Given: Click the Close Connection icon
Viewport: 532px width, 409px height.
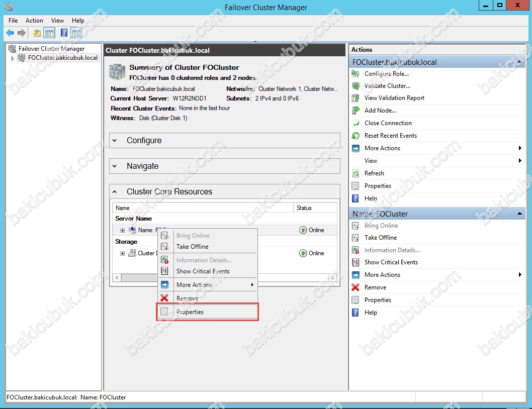Looking at the screenshot, I should [x=355, y=123].
